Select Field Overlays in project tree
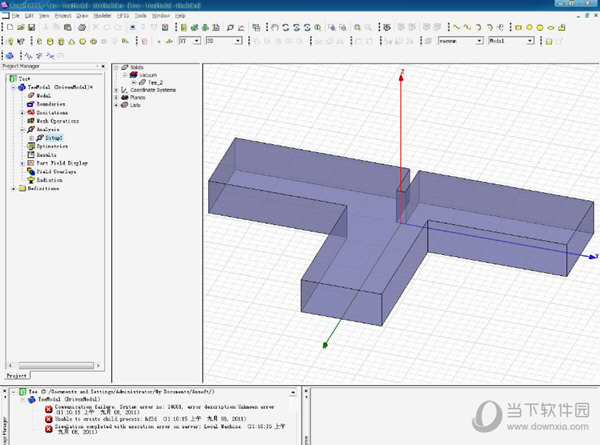Screen dimensions: 600x445 click(x=56, y=171)
